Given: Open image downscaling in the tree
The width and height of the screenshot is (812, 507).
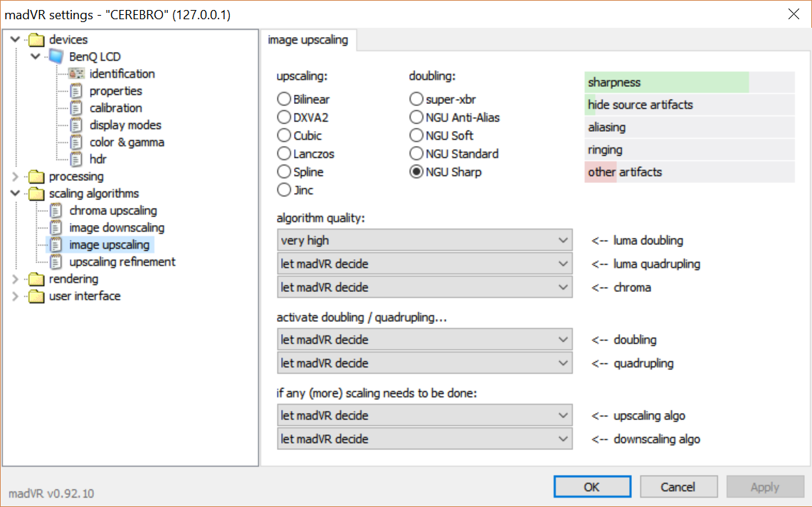Looking at the screenshot, I should (117, 228).
